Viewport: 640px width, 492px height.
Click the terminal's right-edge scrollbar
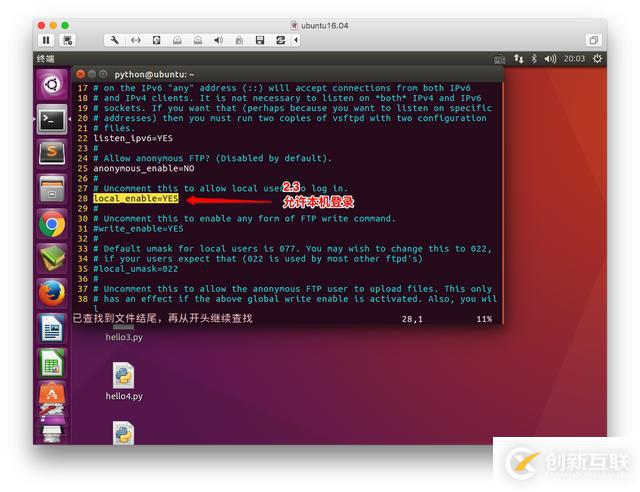point(502,203)
